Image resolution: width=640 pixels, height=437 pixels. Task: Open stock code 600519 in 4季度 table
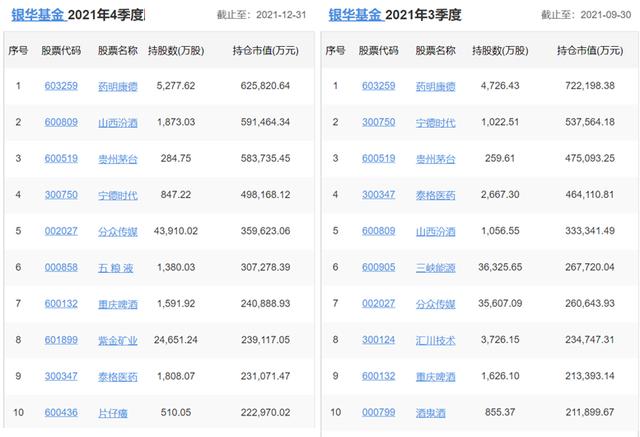[x=61, y=159]
